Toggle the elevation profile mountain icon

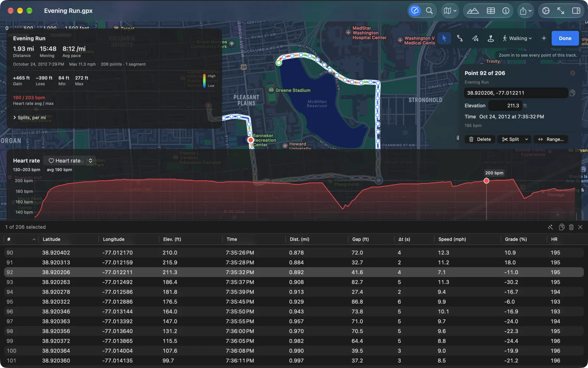473,11
